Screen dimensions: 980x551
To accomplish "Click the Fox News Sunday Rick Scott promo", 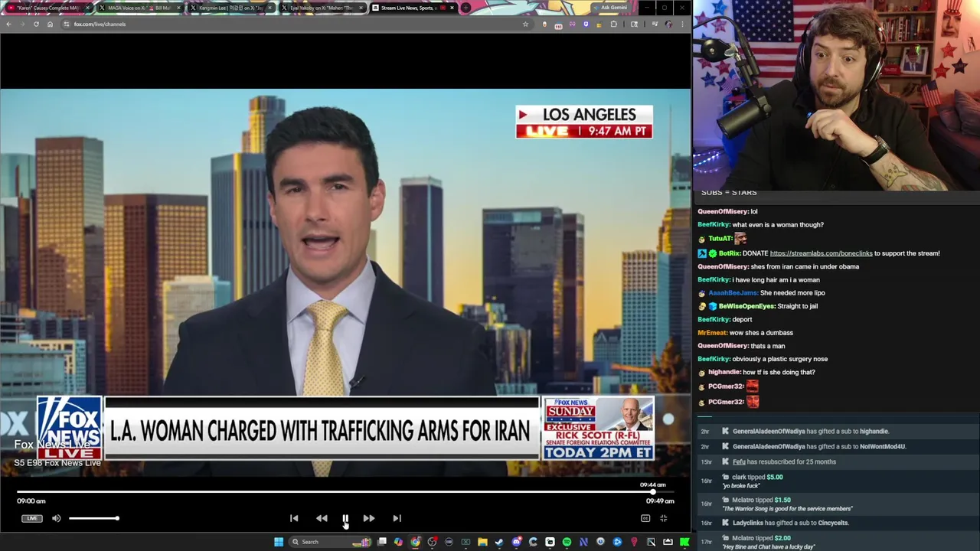I will coord(599,428).
